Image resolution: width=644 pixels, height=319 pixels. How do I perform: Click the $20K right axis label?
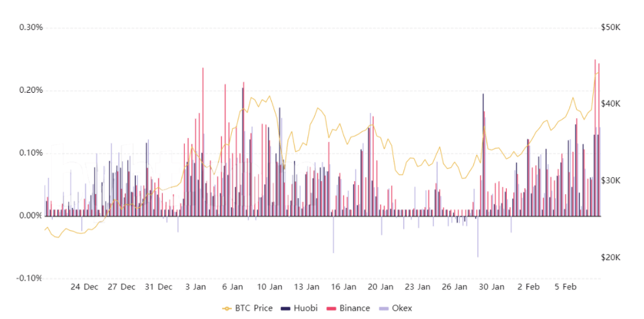[610, 258]
